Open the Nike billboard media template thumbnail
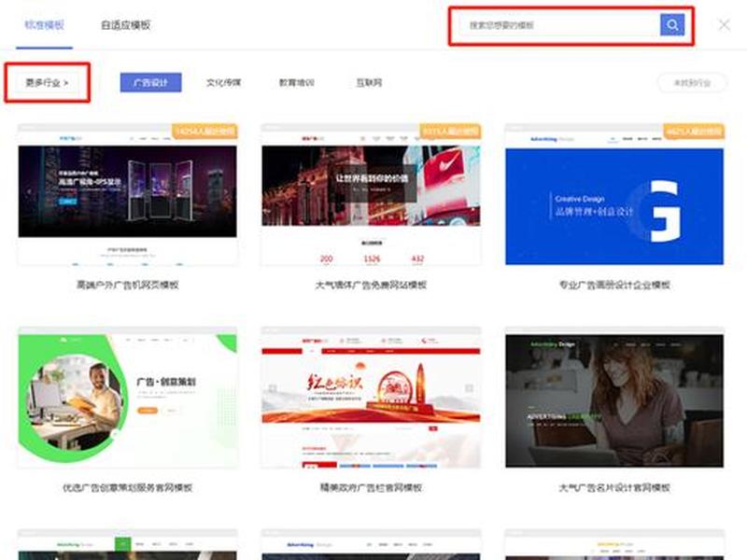Image resolution: width=747 pixels, height=560 pixels. pyautogui.click(x=371, y=194)
